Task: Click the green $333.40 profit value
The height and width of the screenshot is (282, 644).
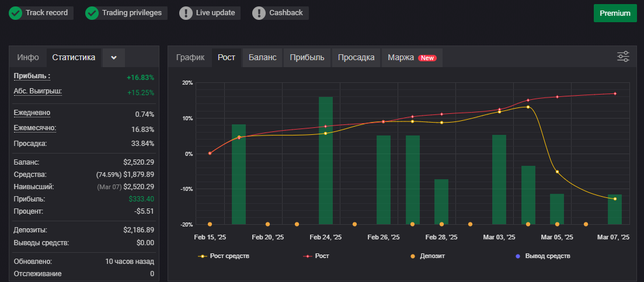Action: click(x=142, y=199)
